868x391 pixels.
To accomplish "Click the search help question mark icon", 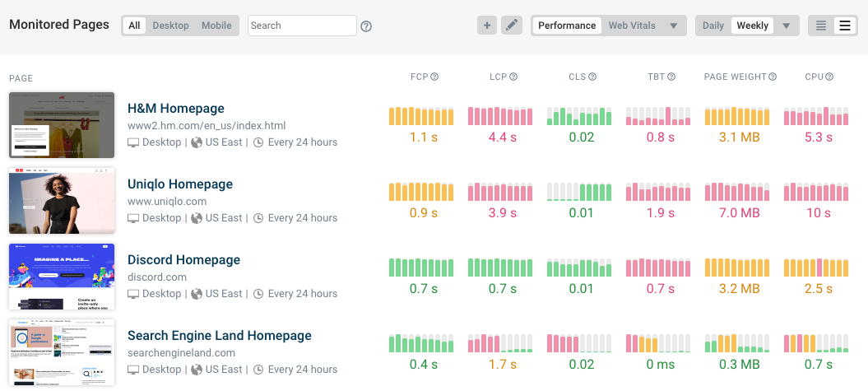I will click(366, 26).
